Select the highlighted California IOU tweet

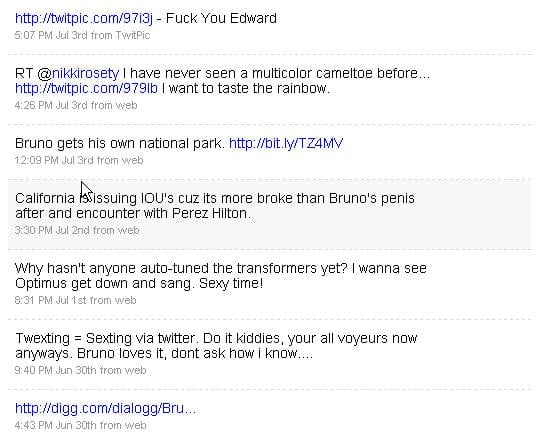(x=270, y=214)
